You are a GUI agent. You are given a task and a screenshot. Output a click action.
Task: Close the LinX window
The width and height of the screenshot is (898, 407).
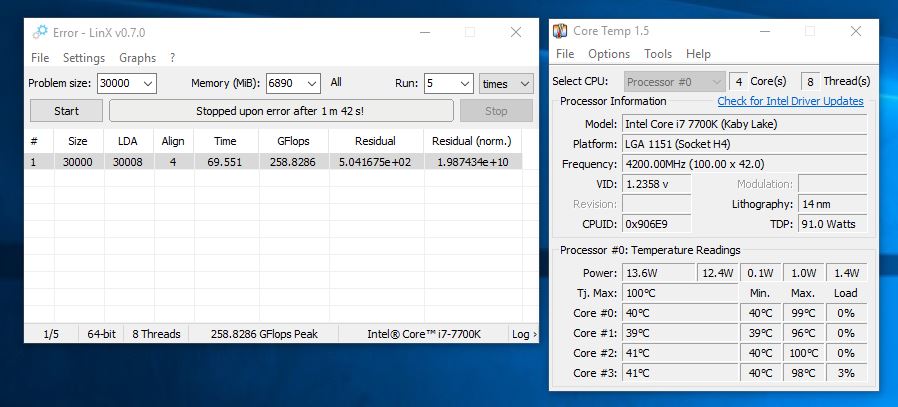click(516, 33)
